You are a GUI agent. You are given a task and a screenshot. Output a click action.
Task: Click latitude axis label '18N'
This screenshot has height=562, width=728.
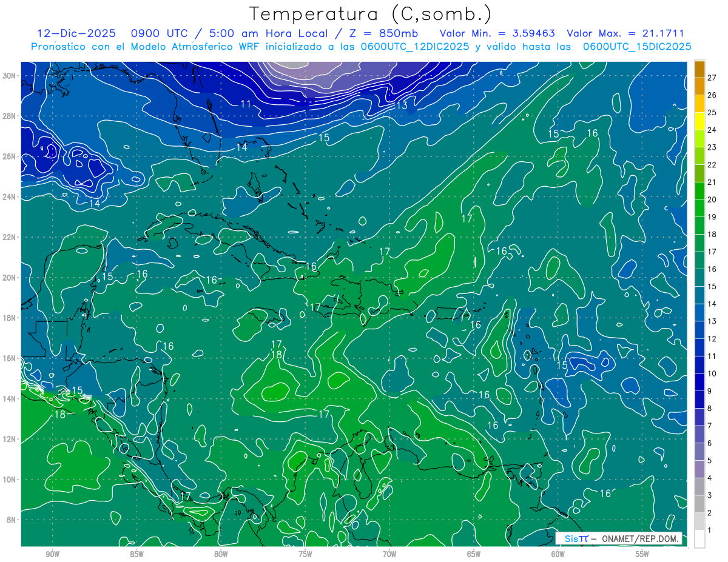pyautogui.click(x=9, y=318)
